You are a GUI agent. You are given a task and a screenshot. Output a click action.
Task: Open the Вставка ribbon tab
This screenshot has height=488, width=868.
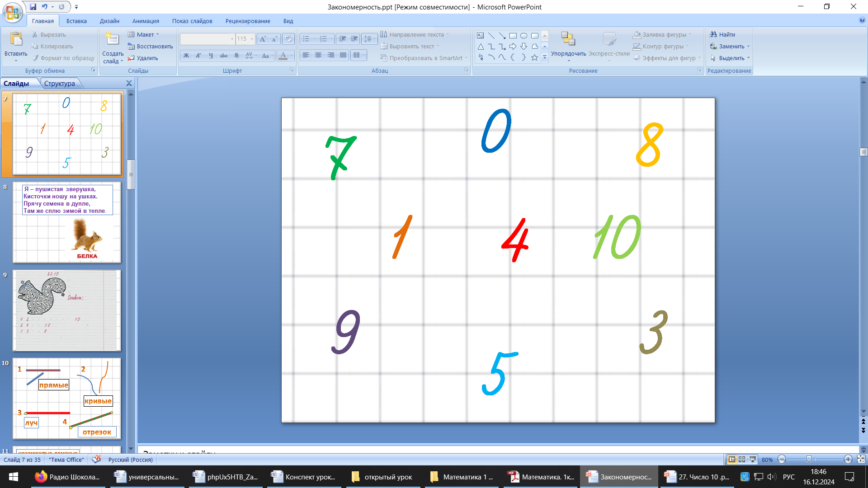pyautogui.click(x=76, y=21)
